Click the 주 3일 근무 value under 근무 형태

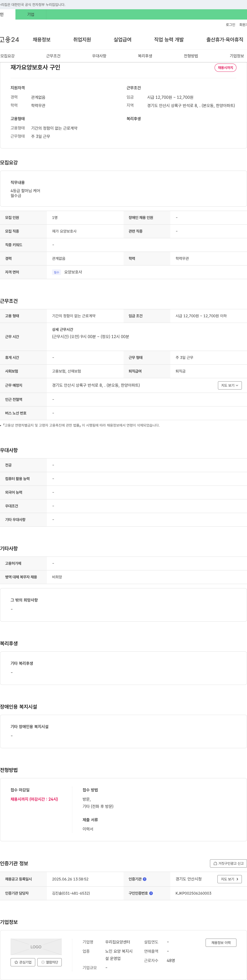[x=184, y=358]
